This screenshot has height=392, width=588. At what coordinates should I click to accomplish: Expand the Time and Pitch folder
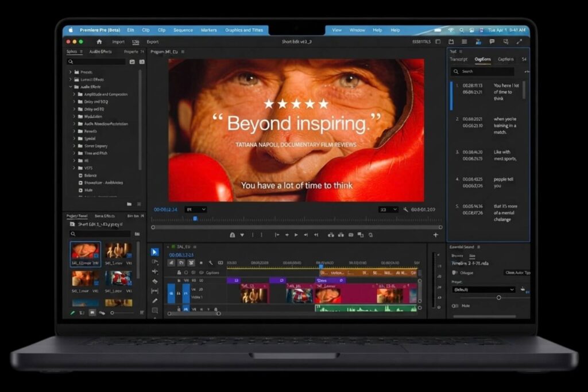pyautogui.click(x=74, y=153)
